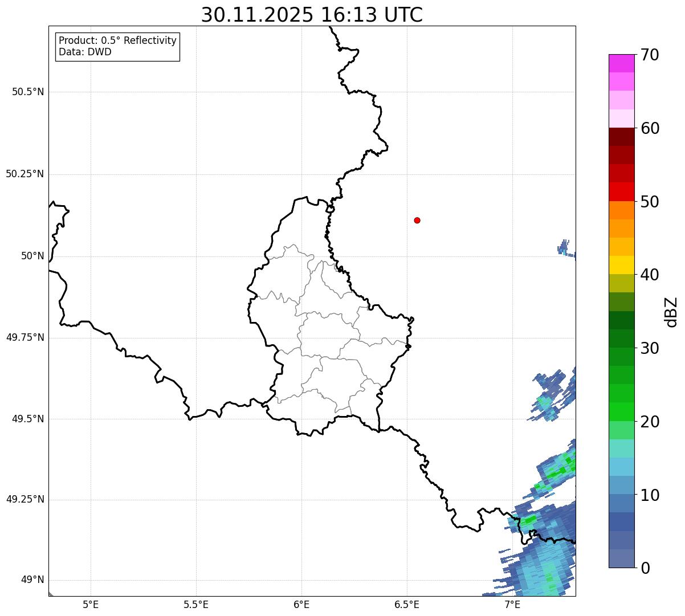Click the "dBZ" colorbar label
Viewport: 685px width, 616px height.
click(671, 311)
